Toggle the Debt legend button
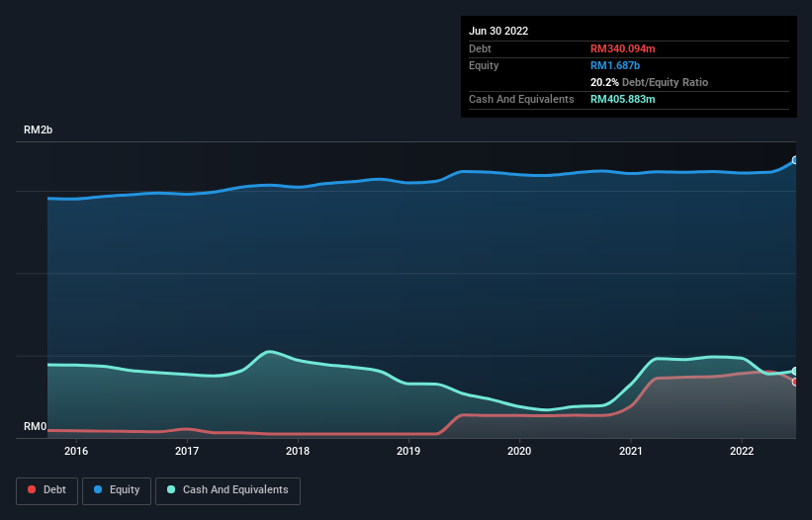This screenshot has height=520, width=812. [x=46, y=490]
